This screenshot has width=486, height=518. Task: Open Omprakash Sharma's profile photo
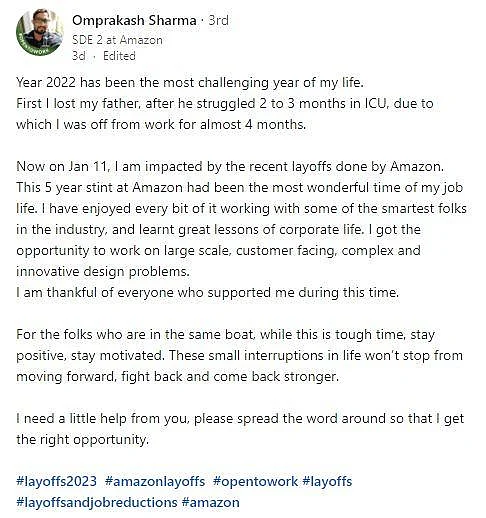[40, 32]
